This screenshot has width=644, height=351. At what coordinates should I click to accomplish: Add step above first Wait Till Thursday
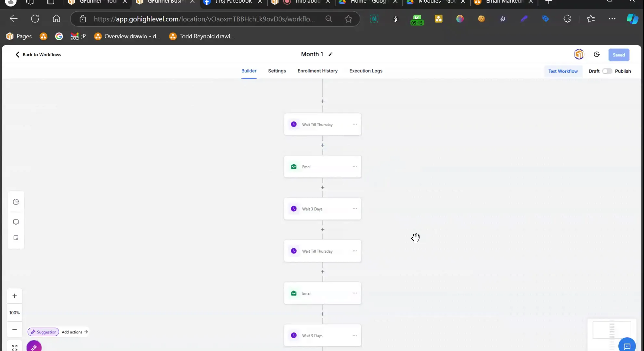point(323,101)
